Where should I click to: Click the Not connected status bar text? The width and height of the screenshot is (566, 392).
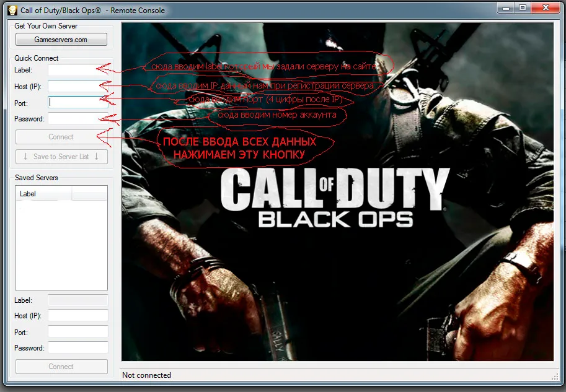[147, 375]
